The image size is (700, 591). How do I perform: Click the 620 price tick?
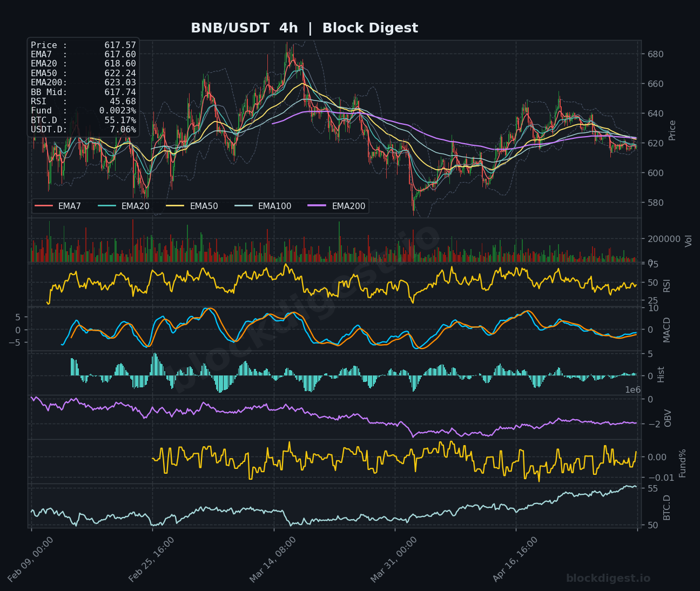[655, 144]
